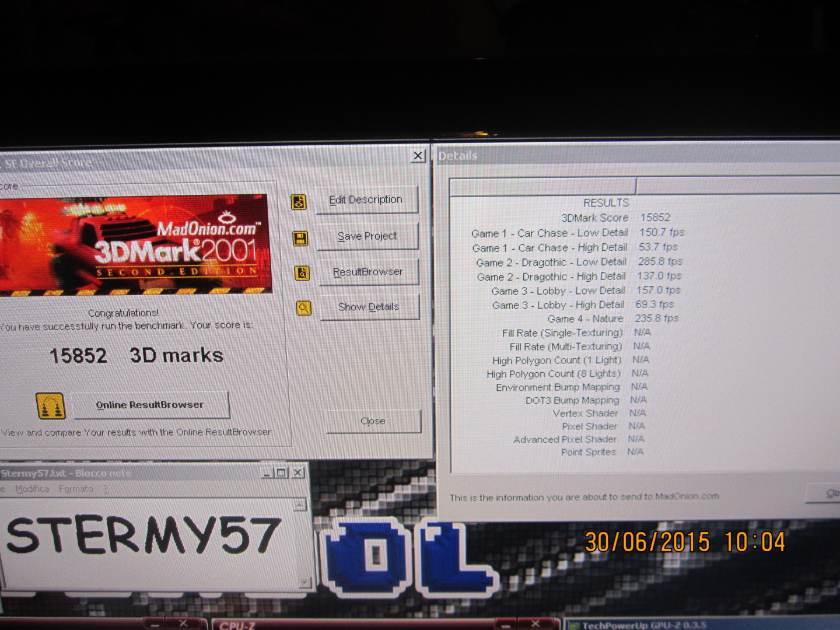Minimize the Stermy57.txt Blocco note window

point(268,473)
